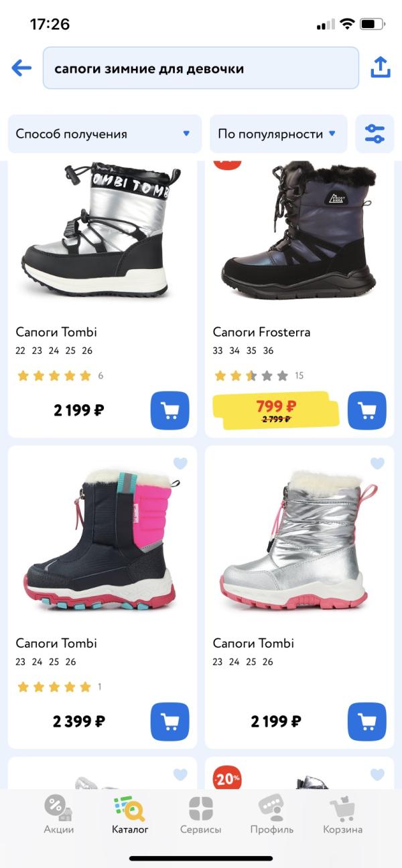The height and width of the screenshot is (868, 402).
Task: Open the filter settings sliders icon
Action: tap(375, 134)
